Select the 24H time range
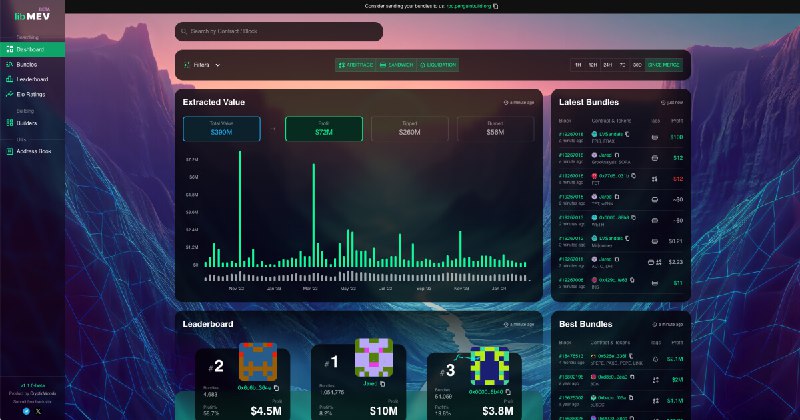800x420 pixels. [x=609, y=65]
